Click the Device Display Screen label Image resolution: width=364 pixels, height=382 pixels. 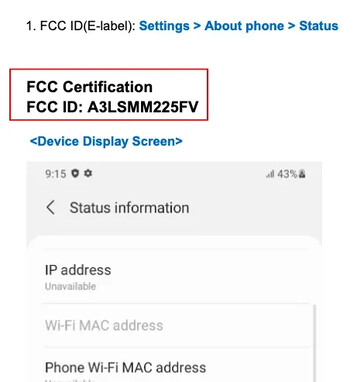(106, 141)
